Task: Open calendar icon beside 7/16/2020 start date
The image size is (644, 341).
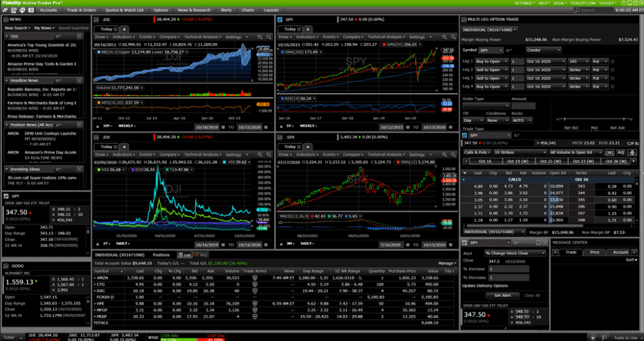Action: coord(409,245)
